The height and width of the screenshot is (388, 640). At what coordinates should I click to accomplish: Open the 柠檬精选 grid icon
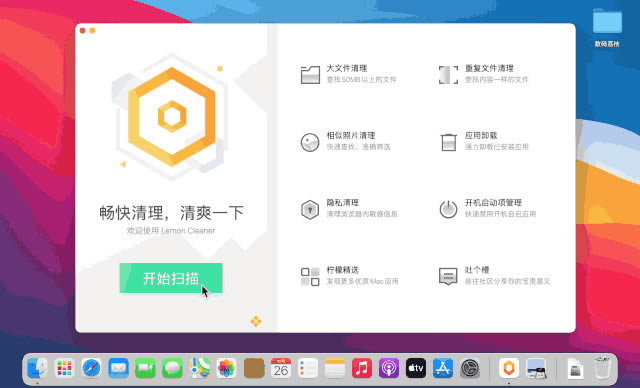click(x=310, y=277)
